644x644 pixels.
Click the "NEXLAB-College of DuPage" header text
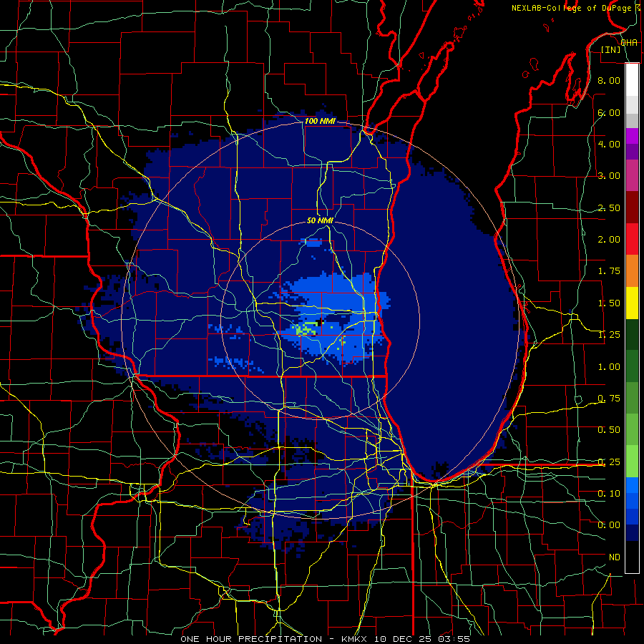tap(571, 8)
